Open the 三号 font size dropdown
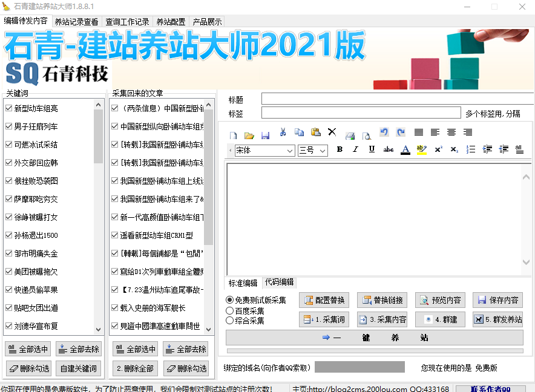535x392 pixels. tap(323, 151)
